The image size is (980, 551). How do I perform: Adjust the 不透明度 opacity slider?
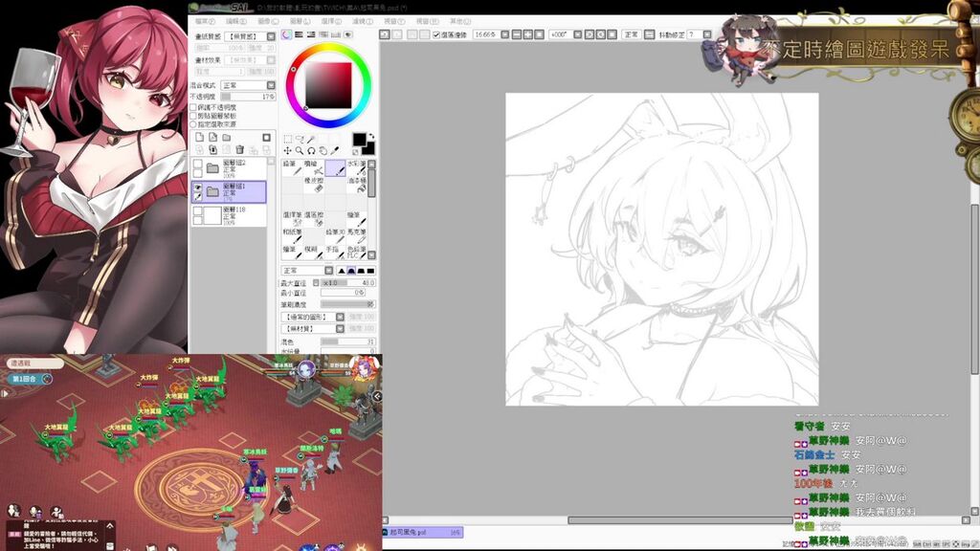click(x=248, y=97)
